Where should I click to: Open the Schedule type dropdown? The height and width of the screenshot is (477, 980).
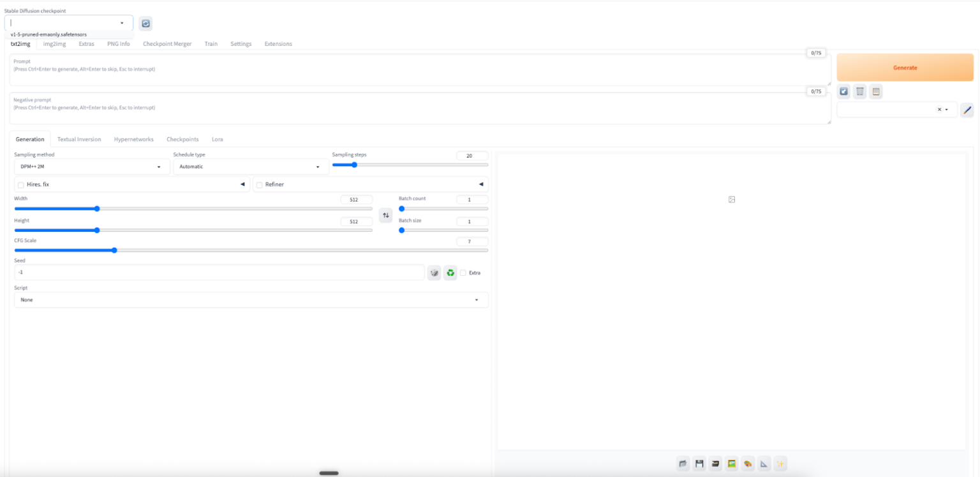[x=251, y=167]
